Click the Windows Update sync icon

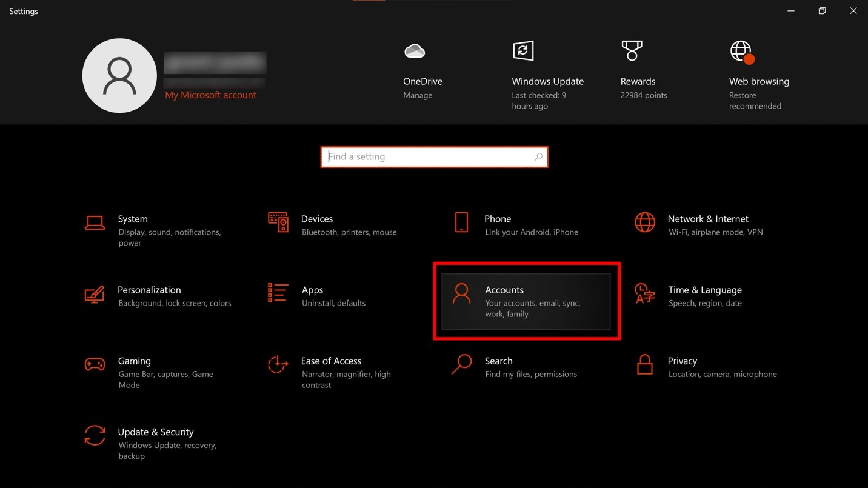523,51
